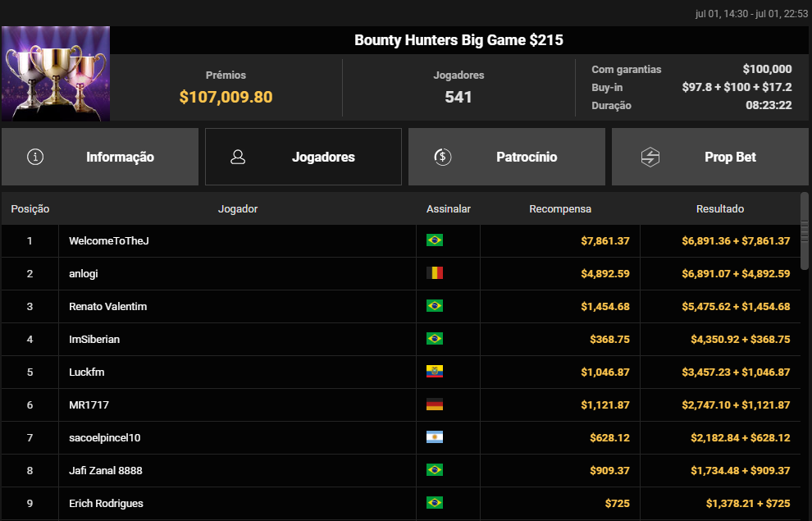
Task: Click the title Bounty Hunters Big Game $215
Action: coord(458,40)
